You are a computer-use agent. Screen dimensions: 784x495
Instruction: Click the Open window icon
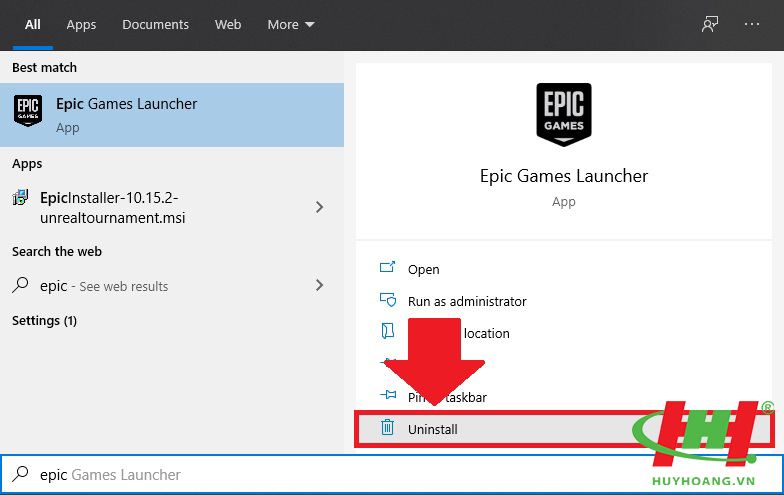click(388, 267)
